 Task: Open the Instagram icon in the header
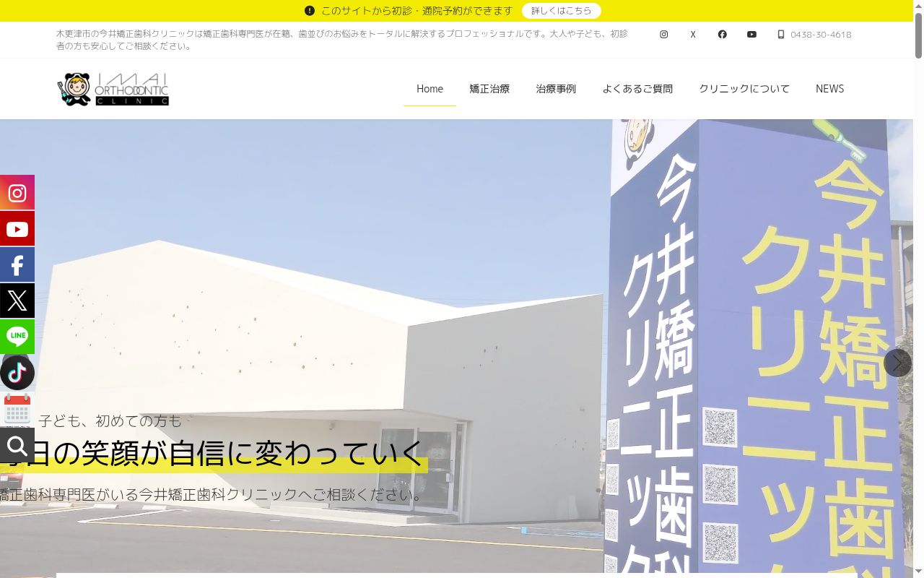(664, 35)
